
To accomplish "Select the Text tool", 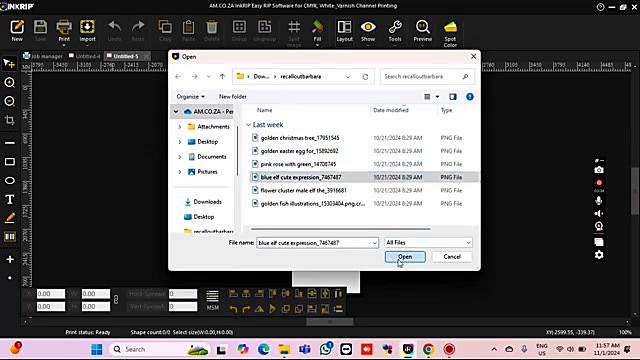I will pyautogui.click(x=9, y=199).
